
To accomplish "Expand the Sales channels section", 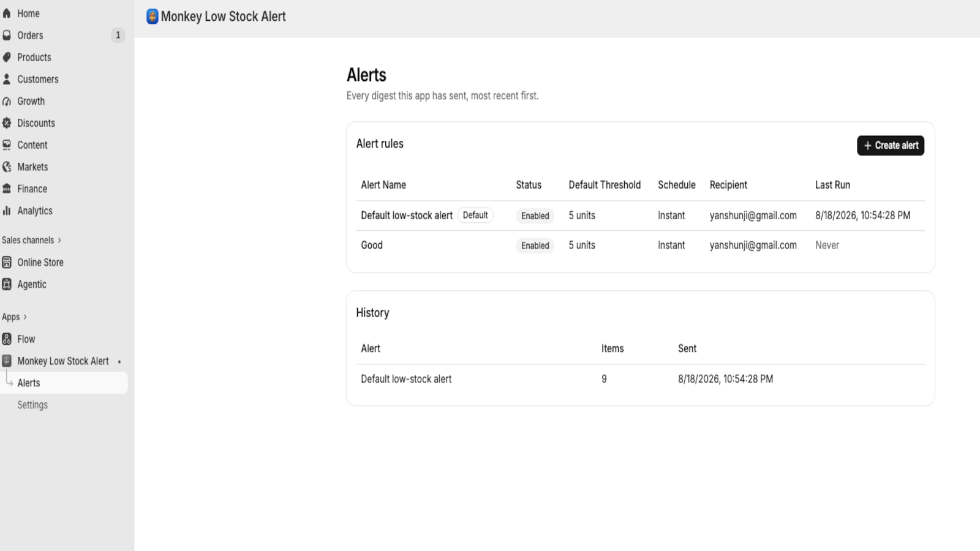I will pyautogui.click(x=31, y=240).
